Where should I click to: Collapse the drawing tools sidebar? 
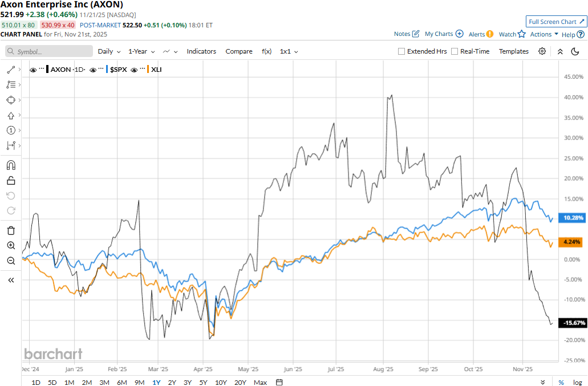tap(11, 280)
